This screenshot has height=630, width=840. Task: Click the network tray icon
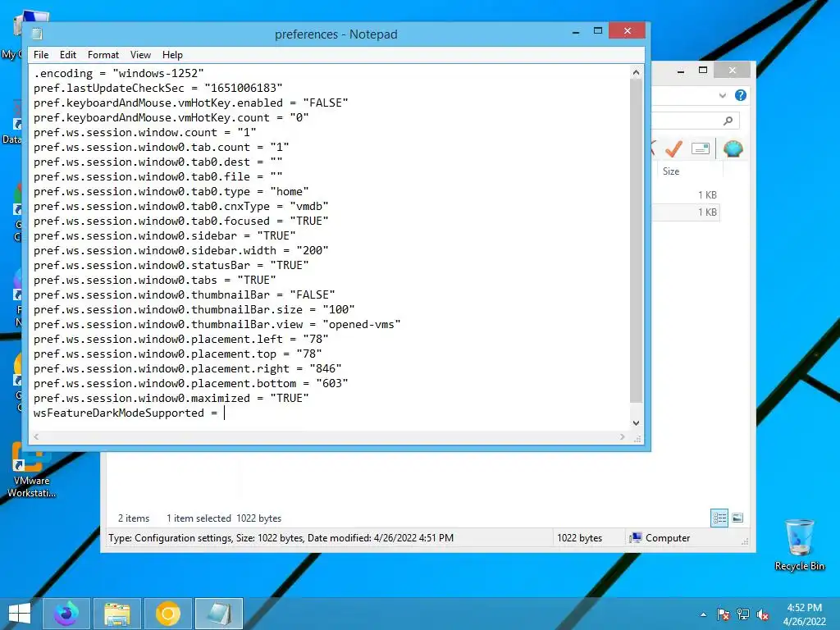coord(743,614)
